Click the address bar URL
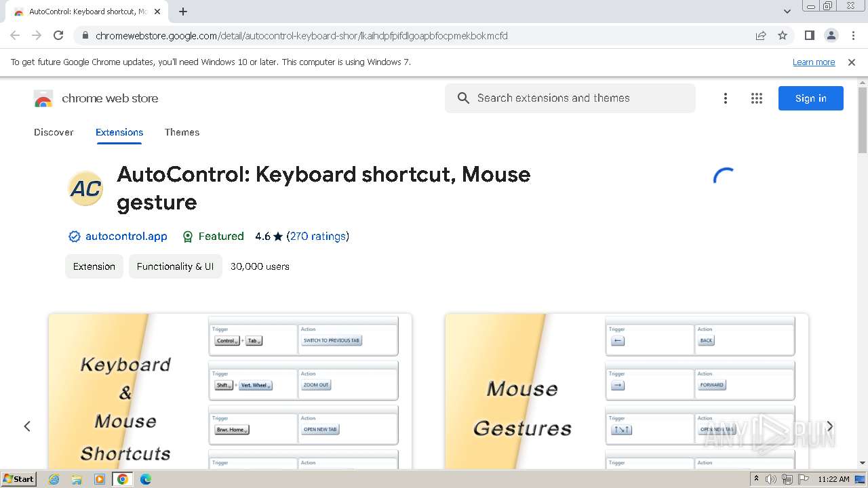Image resolution: width=868 pixels, height=488 pixels. [x=302, y=35]
